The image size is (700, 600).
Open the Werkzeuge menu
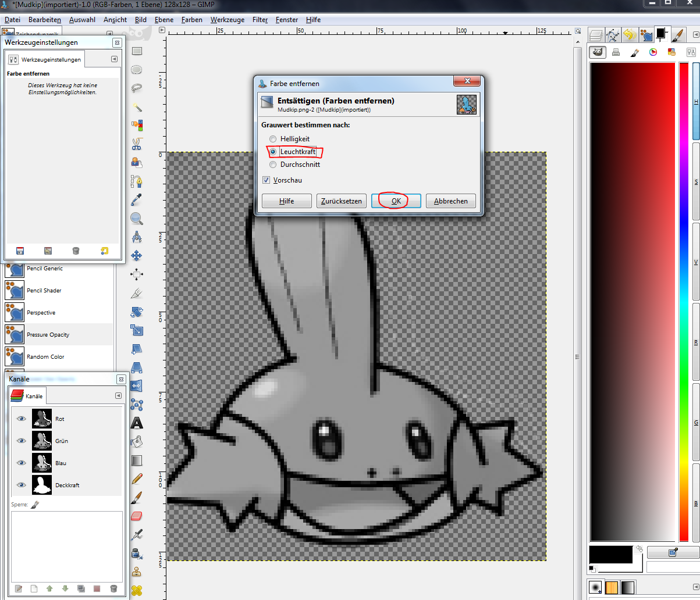(228, 20)
